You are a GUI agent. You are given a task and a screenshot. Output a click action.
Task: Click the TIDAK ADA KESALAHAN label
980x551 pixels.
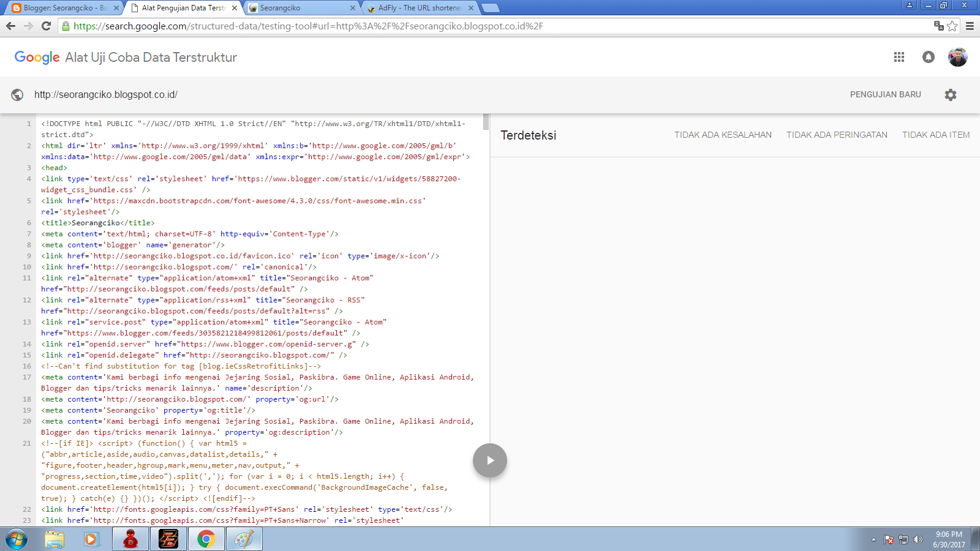[723, 135]
